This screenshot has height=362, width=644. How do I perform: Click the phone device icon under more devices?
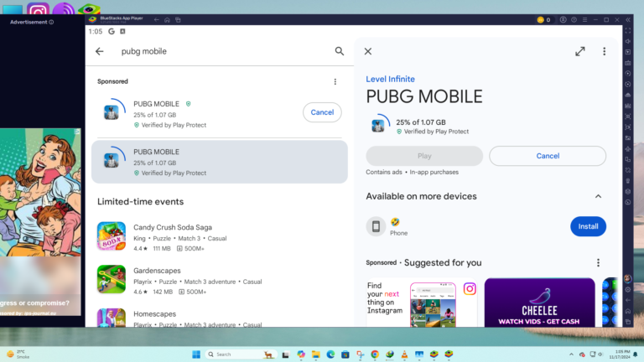(376, 226)
